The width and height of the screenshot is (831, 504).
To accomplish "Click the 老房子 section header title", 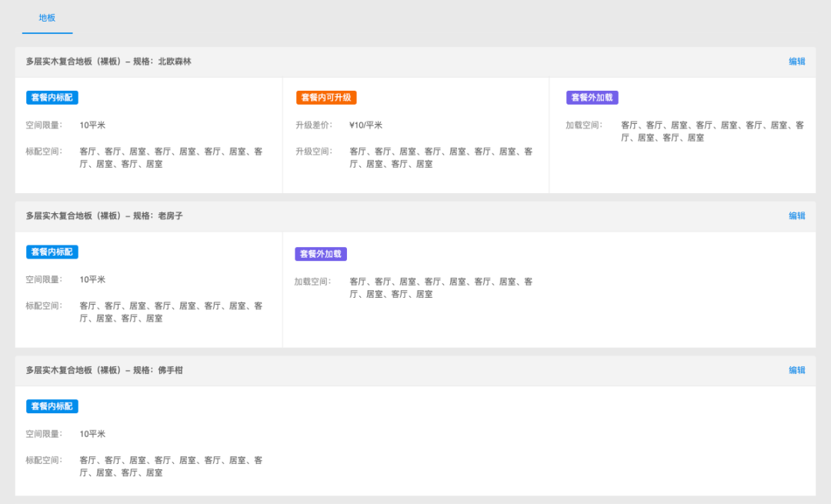I will [x=105, y=215].
